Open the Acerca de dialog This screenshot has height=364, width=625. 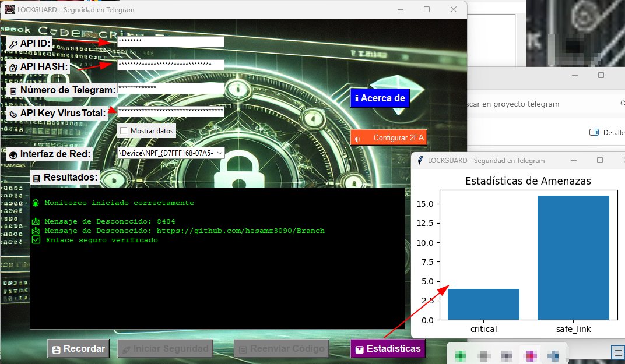[380, 98]
